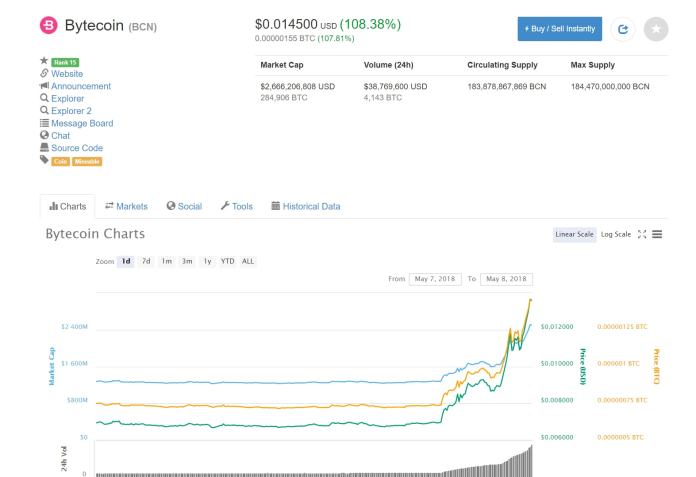Click the Buy / Sell Instantly button
The image size is (696, 477).
pyautogui.click(x=560, y=29)
